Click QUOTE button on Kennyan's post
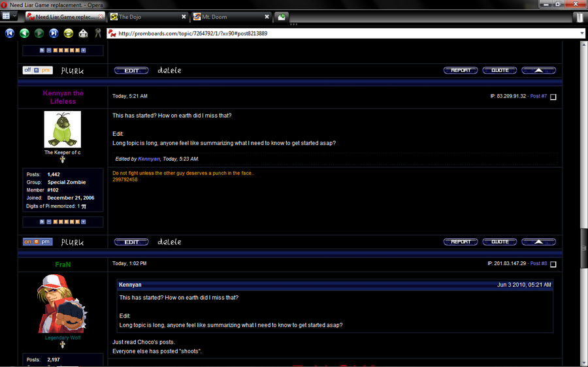The image size is (588, 367). (500, 242)
